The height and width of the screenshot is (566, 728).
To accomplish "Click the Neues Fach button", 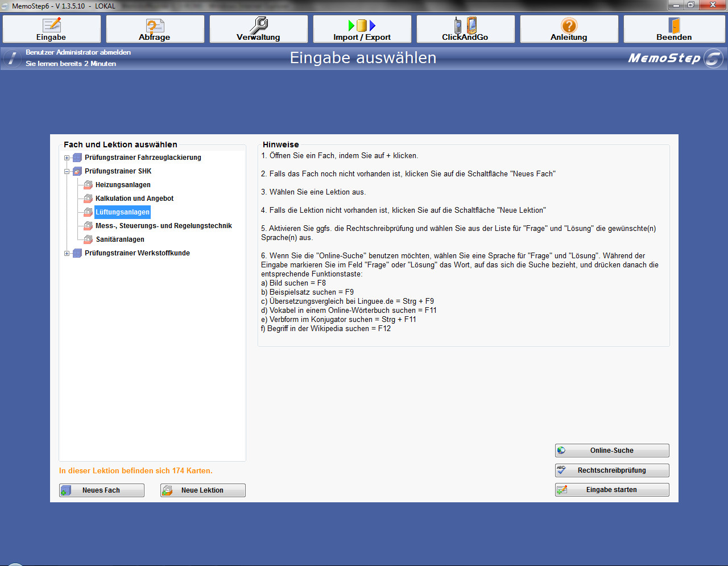I will tap(102, 490).
